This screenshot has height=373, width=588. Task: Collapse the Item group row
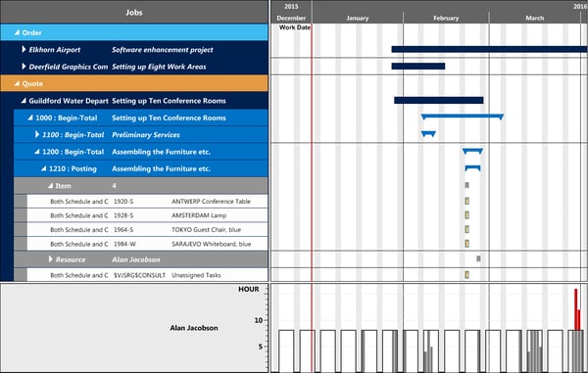point(51,185)
